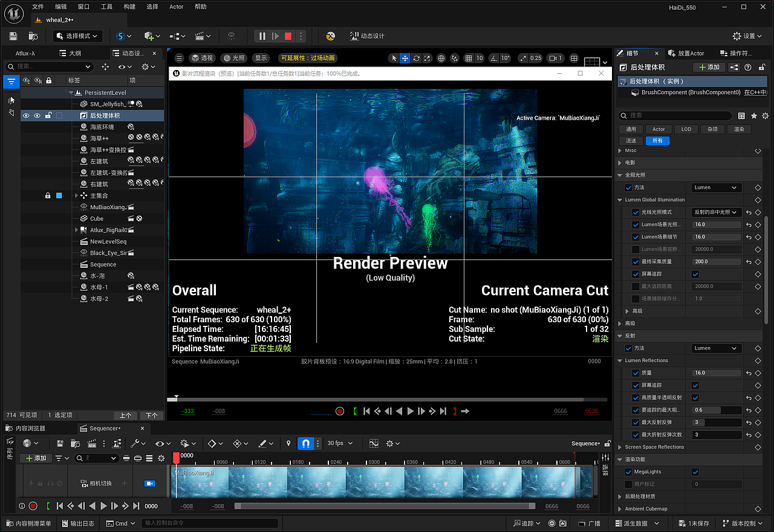Open the 反射 方法 Lumen dropdown
This screenshot has height=532, width=774.
point(717,348)
